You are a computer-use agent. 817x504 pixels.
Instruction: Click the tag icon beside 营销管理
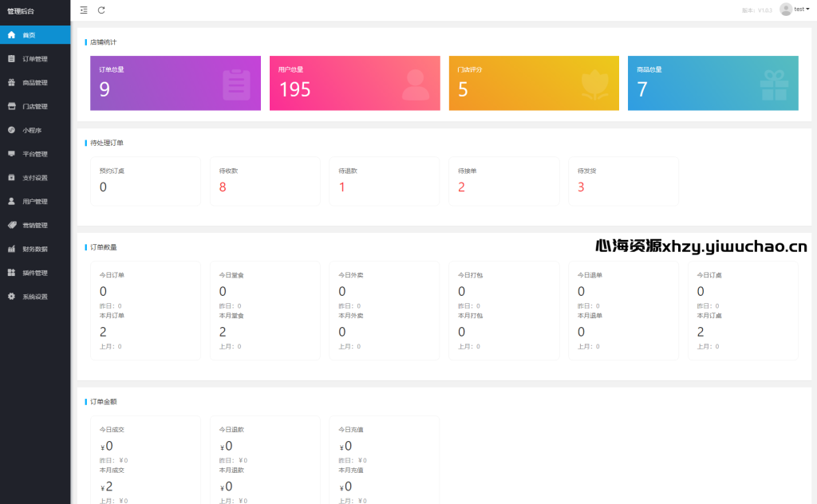point(11,225)
